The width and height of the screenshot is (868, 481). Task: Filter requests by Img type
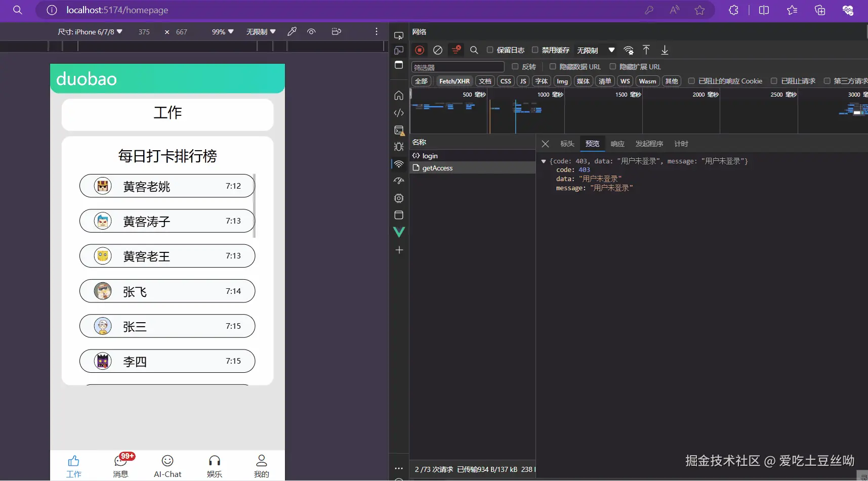point(562,81)
